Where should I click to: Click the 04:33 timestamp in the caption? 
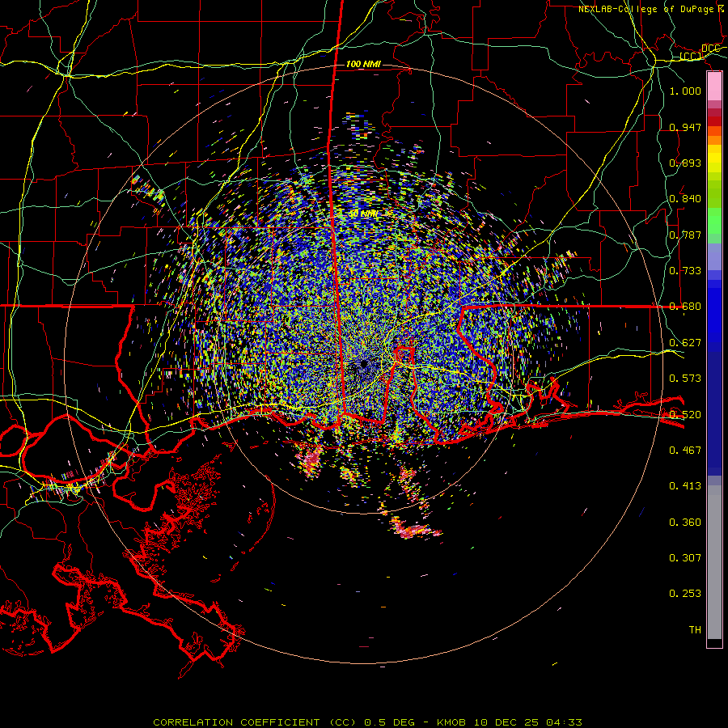pos(564,722)
